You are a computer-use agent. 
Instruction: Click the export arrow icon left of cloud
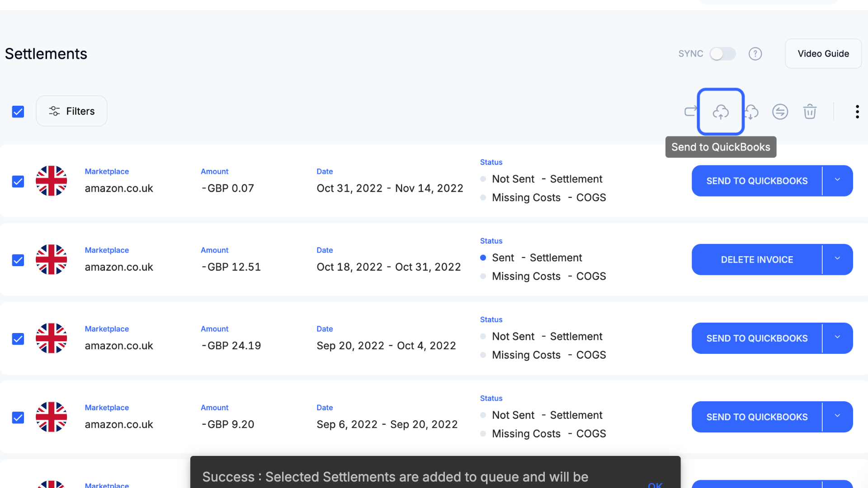[x=691, y=111]
